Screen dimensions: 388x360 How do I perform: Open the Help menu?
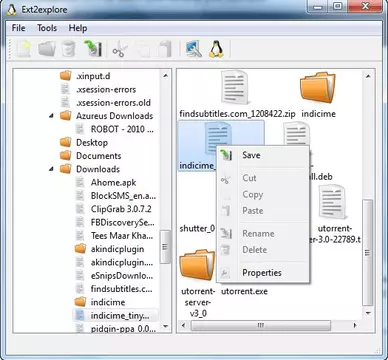pos(78,28)
